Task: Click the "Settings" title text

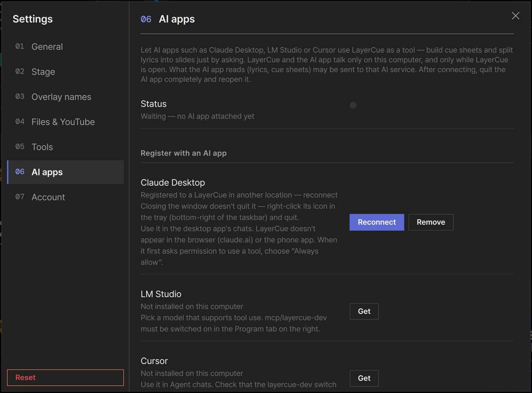Action: pyautogui.click(x=33, y=19)
